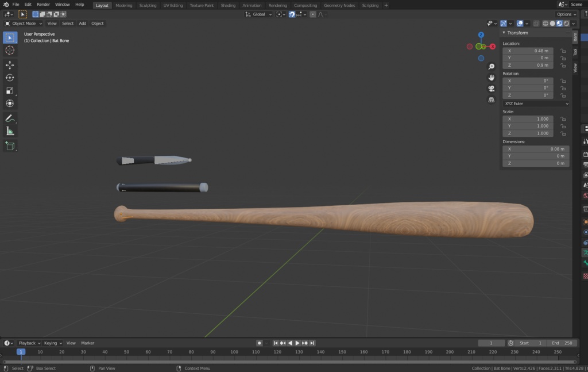This screenshot has width=588, height=372.
Task: Click the current frame number field
Action: (x=491, y=343)
